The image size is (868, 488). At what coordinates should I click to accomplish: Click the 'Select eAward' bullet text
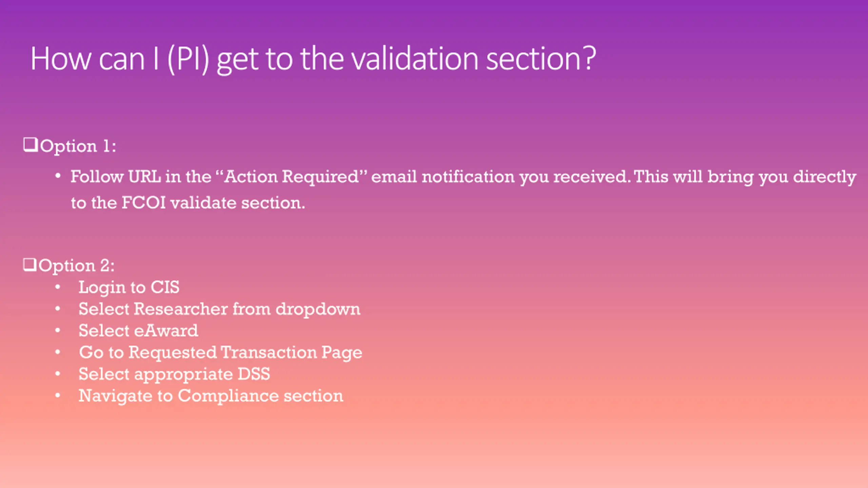[138, 330]
